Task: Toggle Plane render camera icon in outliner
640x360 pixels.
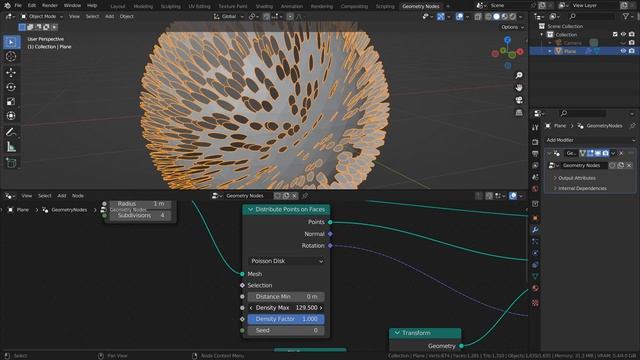Action: (631, 51)
